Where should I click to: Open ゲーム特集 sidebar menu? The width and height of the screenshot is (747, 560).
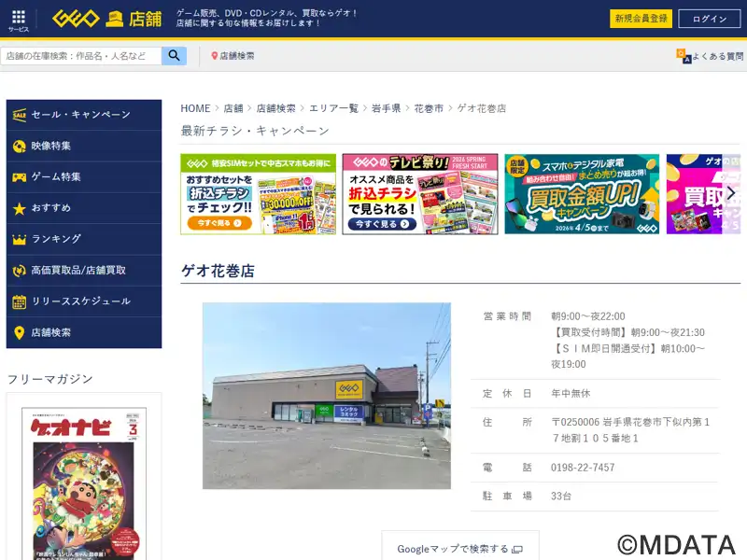pos(84,177)
